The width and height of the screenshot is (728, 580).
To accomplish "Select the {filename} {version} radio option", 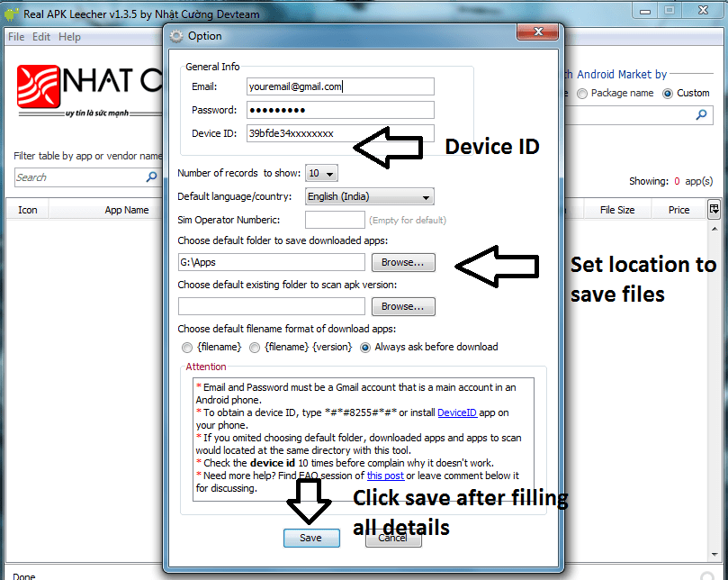I will 256,347.
